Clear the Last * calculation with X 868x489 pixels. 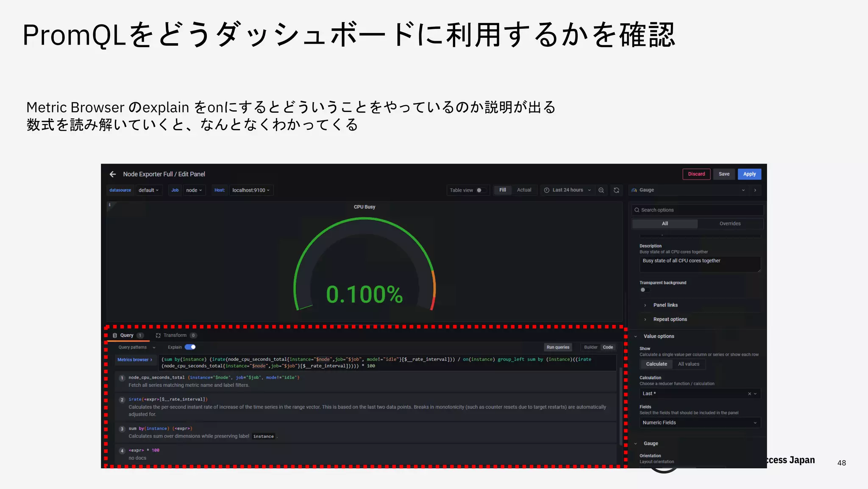click(x=749, y=394)
